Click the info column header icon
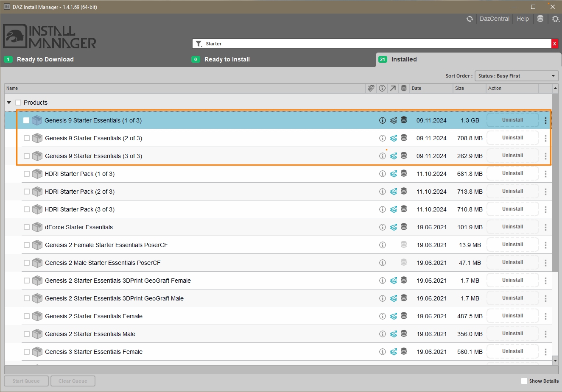 click(x=382, y=88)
